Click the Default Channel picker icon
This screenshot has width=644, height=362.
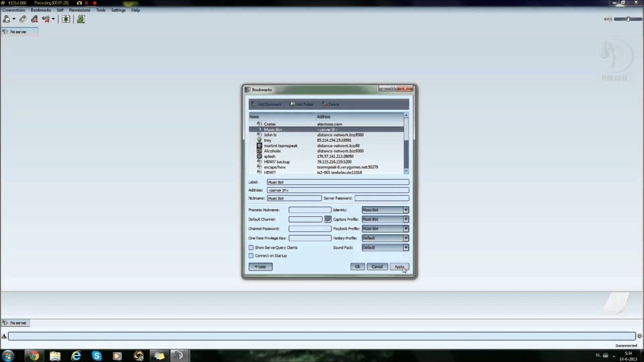pyautogui.click(x=328, y=219)
